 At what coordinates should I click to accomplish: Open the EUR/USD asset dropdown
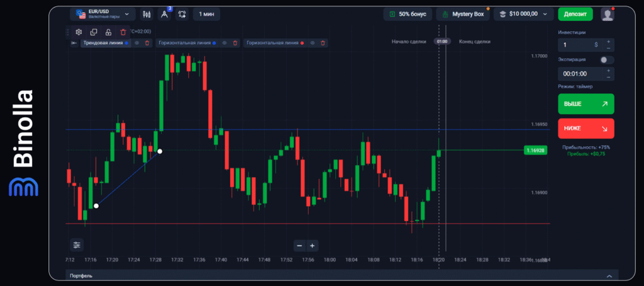pos(103,14)
